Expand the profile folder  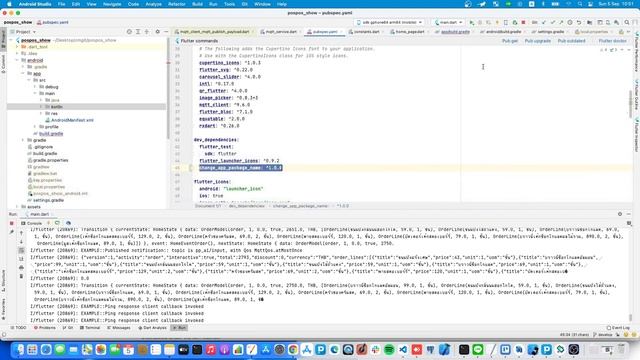click(35, 127)
